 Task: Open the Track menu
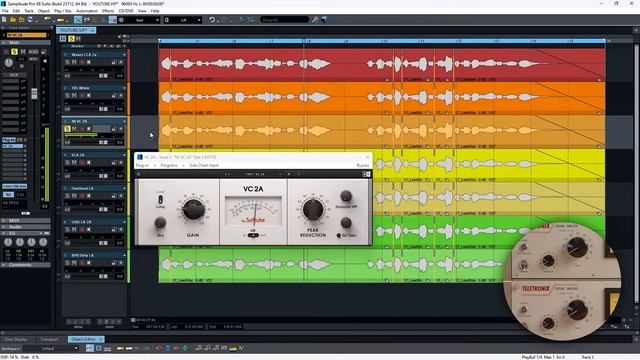point(29,11)
